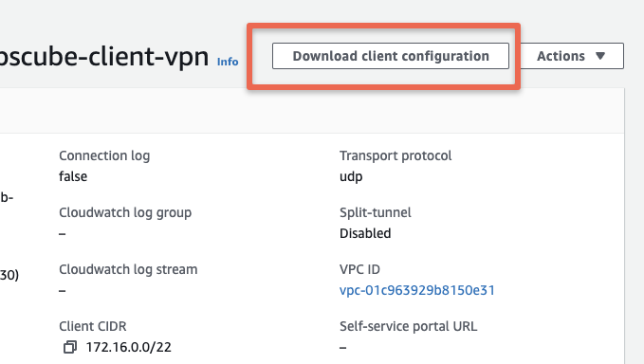The width and height of the screenshot is (644, 364).
Task: Click the Self-service portal URL label
Action: [408, 327]
